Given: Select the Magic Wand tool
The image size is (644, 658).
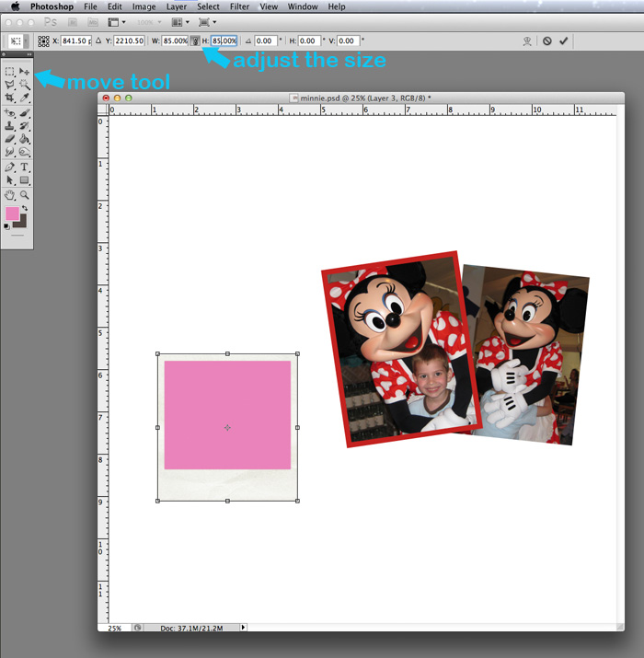Looking at the screenshot, I should tap(24, 85).
